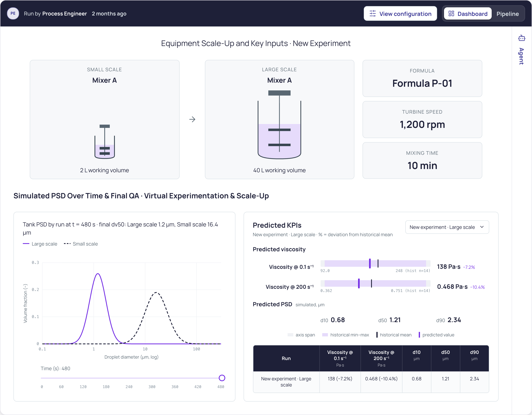This screenshot has height=415, width=532.
Task: Click the -7.2% deviation label
Action: point(469,267)
